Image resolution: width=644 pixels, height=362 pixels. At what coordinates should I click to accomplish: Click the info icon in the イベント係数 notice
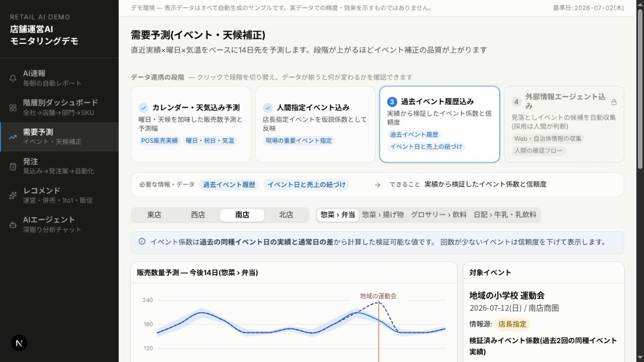point(142,242)
